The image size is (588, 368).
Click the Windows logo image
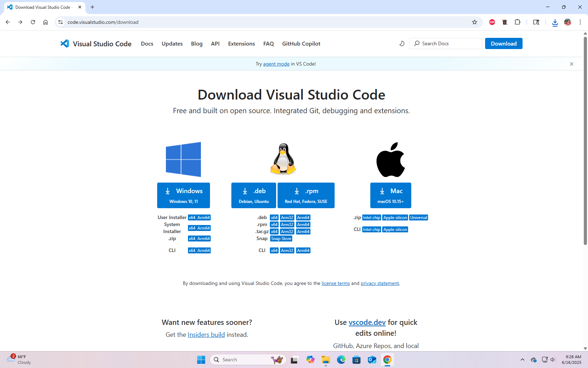click(x=183, y=159)
